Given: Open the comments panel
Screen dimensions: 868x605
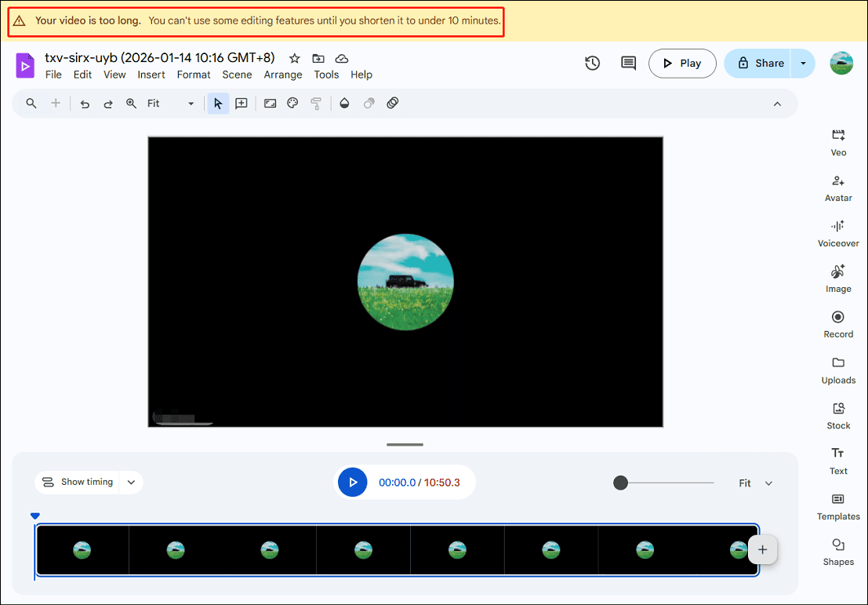Looking at the screenshot, I should pos(628,63).
